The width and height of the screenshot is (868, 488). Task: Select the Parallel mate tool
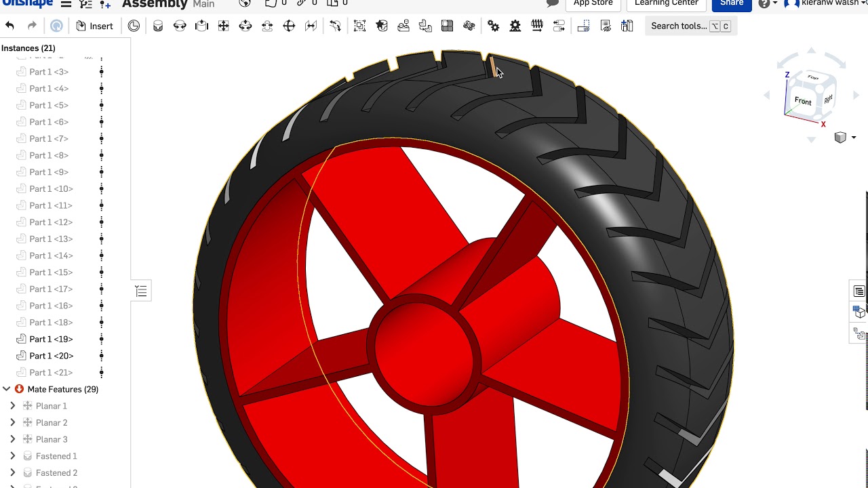click(x=311, y=26)
